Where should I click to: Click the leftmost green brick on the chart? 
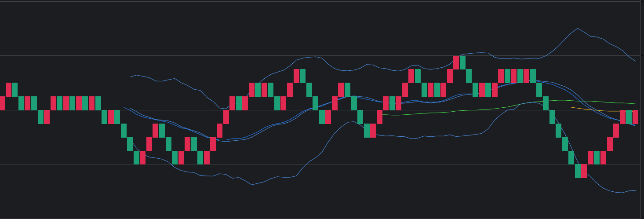click(x=15, y=89)
